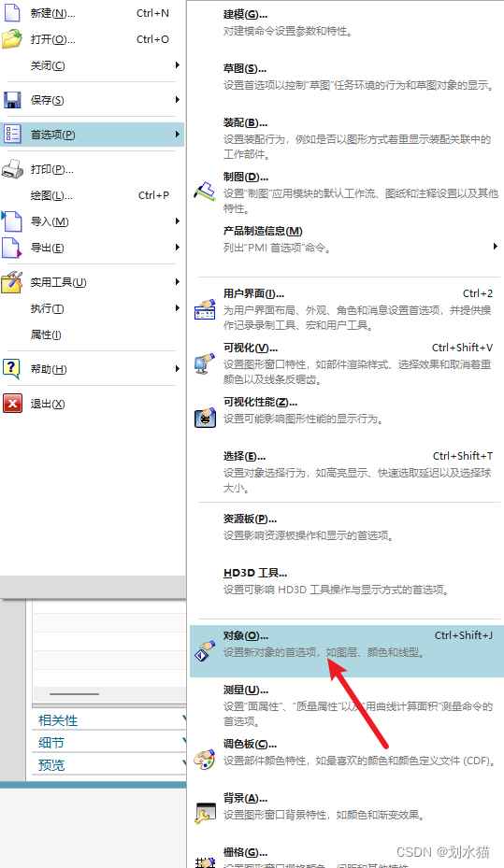Open New 新建(N)... menu item

coord(92,13)
